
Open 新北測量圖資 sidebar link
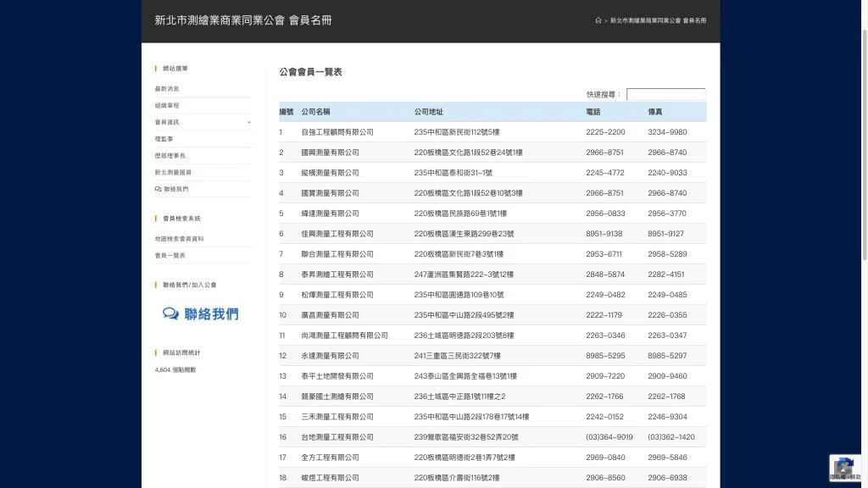click(173, 172)
